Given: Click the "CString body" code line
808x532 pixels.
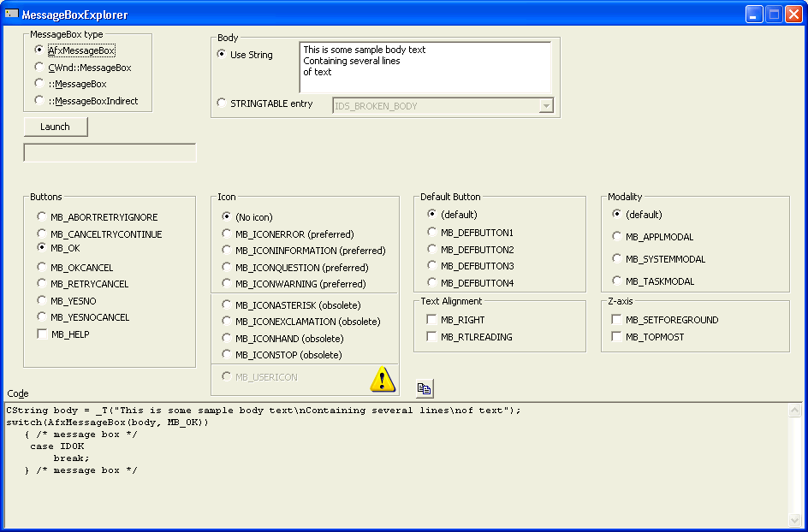Looking at the screenshot, I should [264, 411].
